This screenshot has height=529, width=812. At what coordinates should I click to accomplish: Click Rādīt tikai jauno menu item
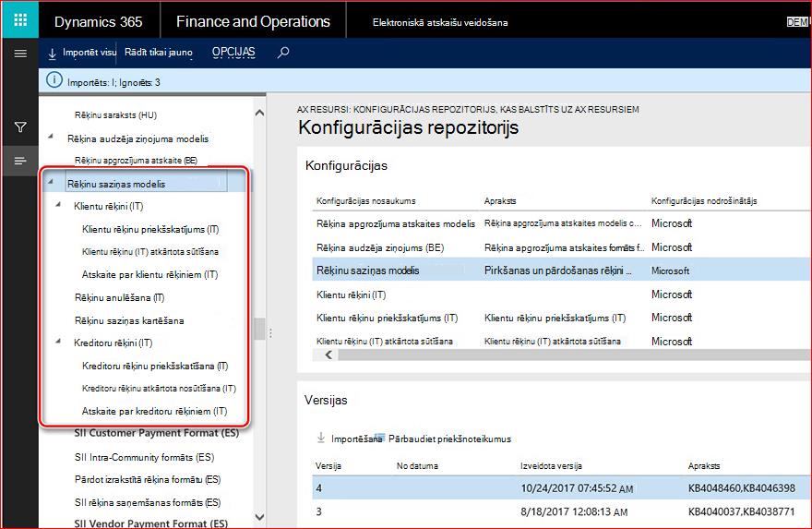pos(159,53)
